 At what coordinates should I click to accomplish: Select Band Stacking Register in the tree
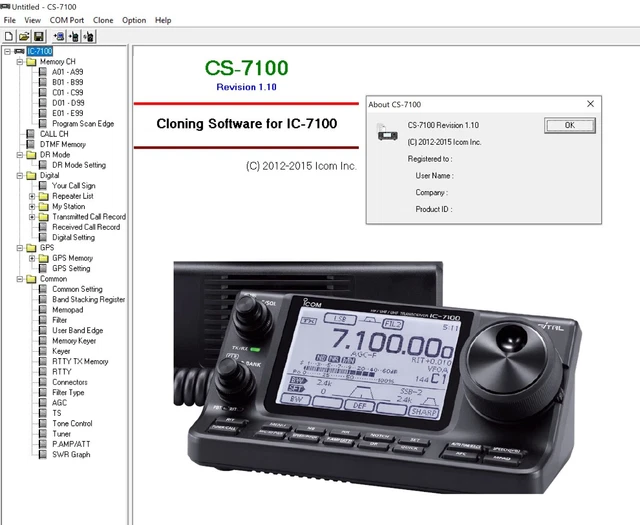(x=88, y=299)
